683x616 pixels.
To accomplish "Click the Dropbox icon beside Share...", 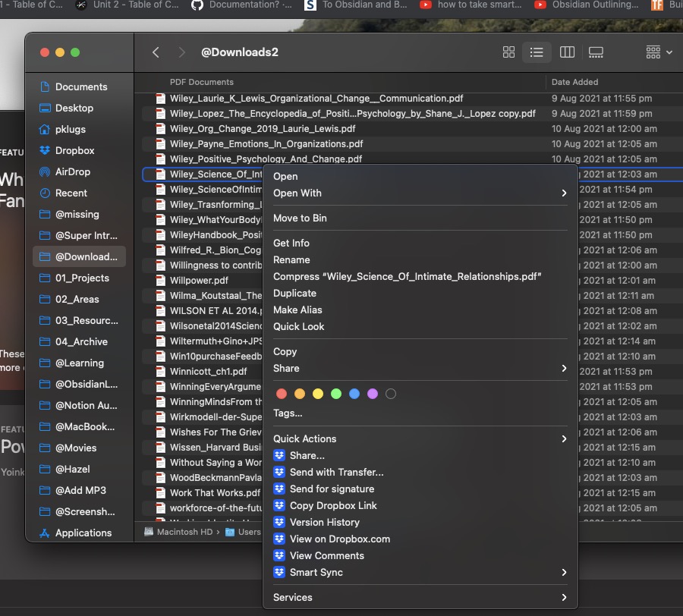I will click(279, 455).
